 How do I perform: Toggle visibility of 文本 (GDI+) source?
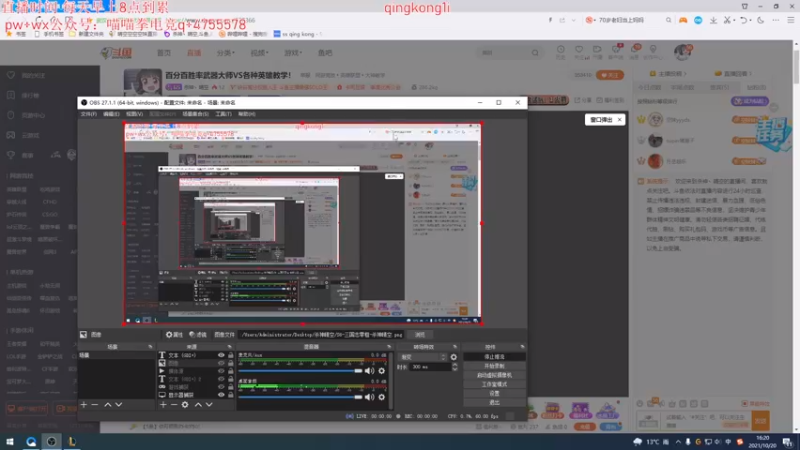click(x=221, y=355)
